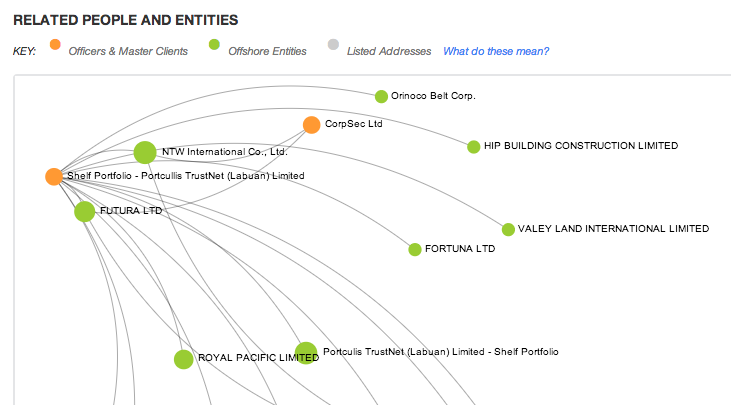Select the FORTUNA LTD green node
The image size is (731, 405).
(415, 249)
